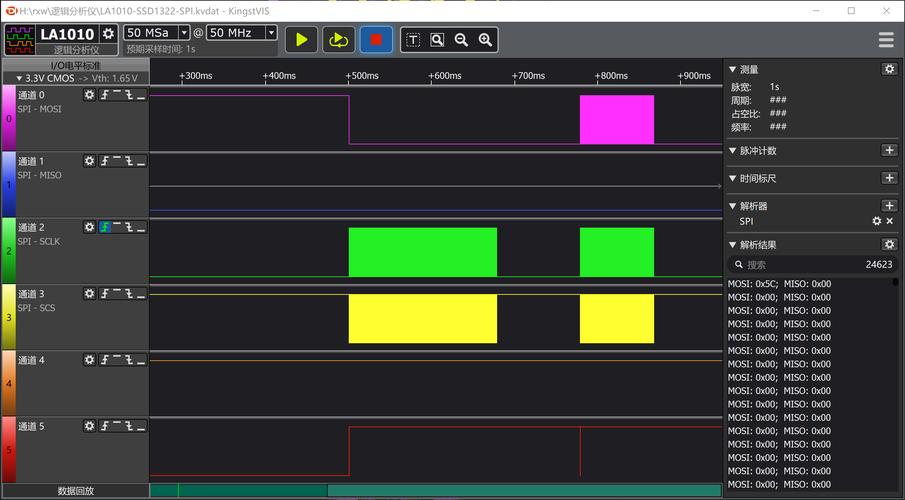Click the data playback progress bar
The height and width of the screenshot is (500, 905).
coord(436,491)
